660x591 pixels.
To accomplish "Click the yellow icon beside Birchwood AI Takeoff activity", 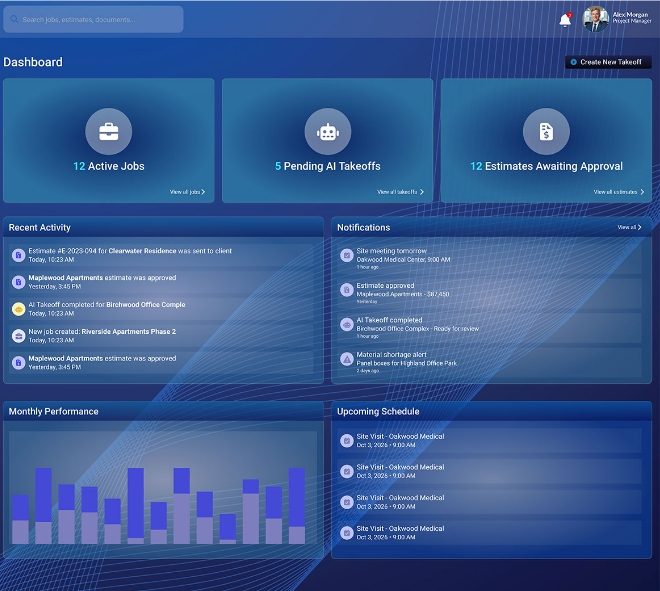I will click(19, 309).
